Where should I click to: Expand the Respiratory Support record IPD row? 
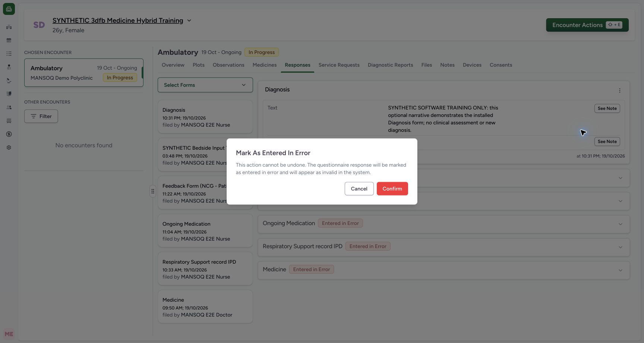pos(443,247)
